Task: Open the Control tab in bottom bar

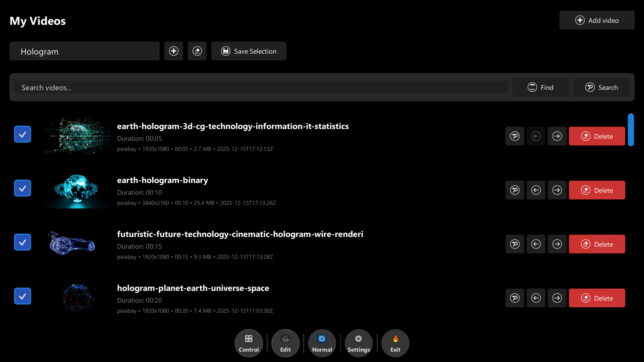Action: 249,343
